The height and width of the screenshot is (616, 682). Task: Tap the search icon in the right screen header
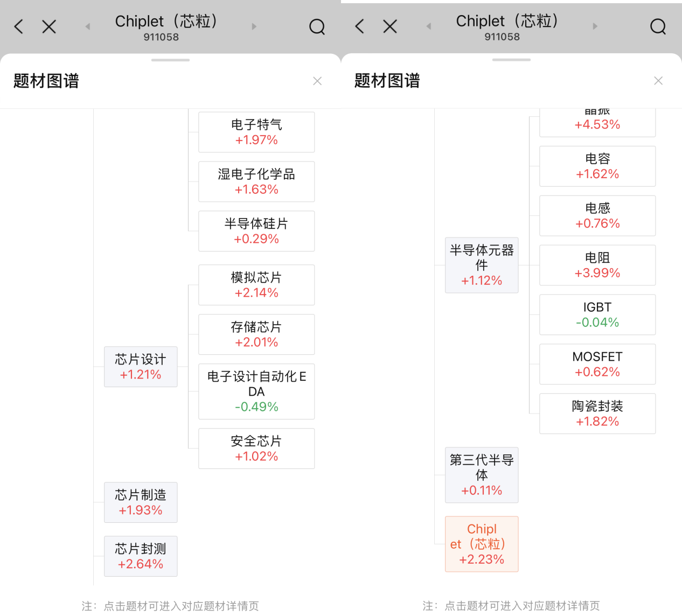(x=658, y=26)
